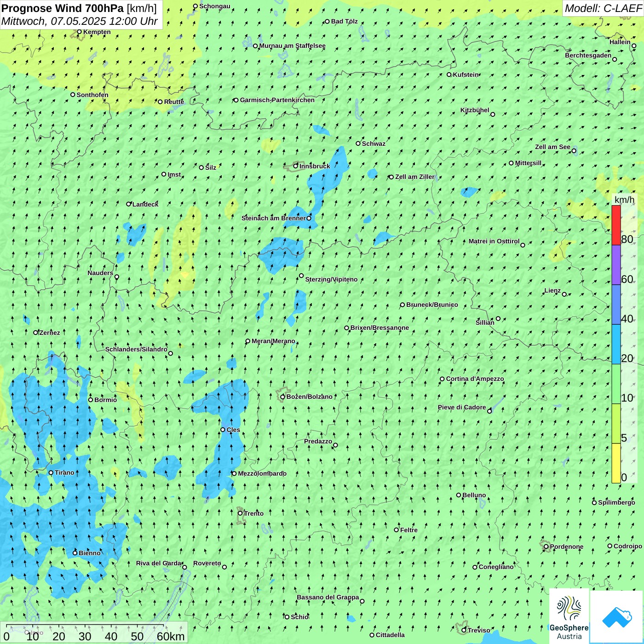This screenshot has width=644, height=644.
Task: Click the 'Sterzing/Vipiteno' label
Action: tap(331, 279)
